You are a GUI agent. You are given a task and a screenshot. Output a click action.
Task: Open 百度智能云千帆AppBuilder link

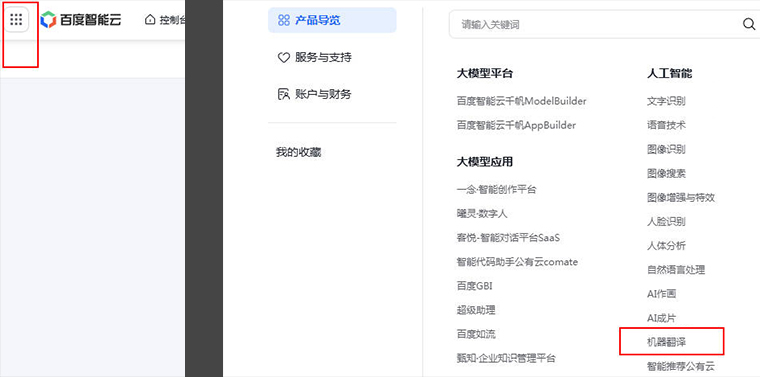coord(516,125)
